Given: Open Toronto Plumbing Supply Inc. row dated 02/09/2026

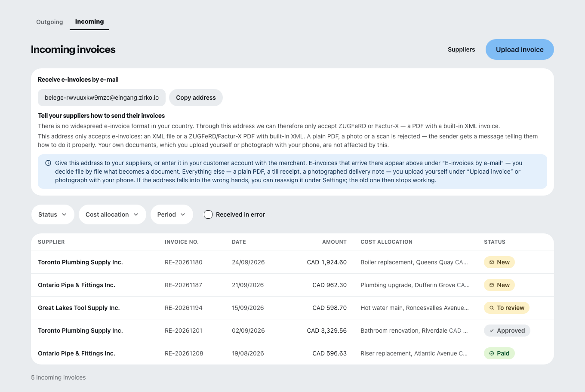Looking at the screenshot, I should click(x=292, y=331).
